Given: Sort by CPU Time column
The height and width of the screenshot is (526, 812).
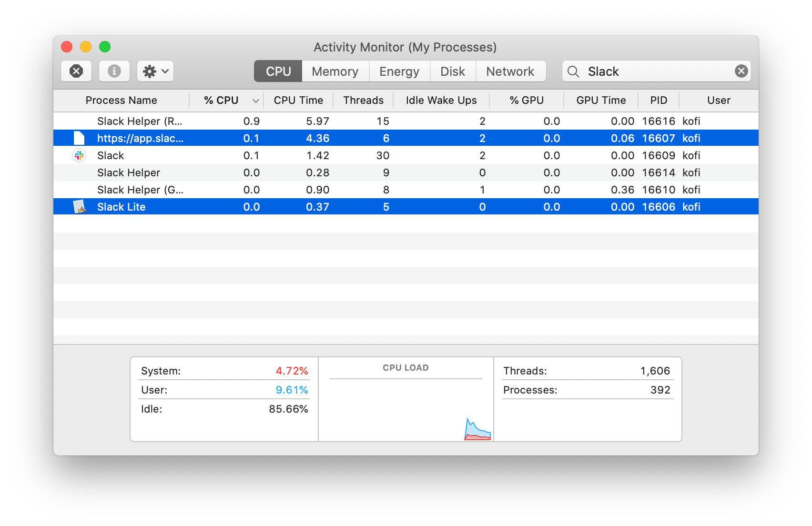Looking at the screenshot, I should pyautogui.click(x=298, y=101).
